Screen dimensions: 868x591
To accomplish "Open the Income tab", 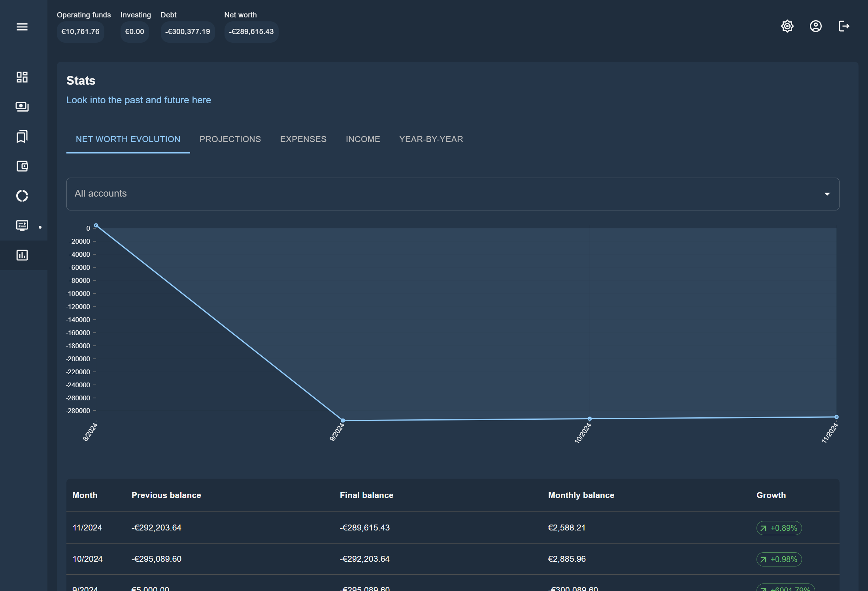I will 362,139.
